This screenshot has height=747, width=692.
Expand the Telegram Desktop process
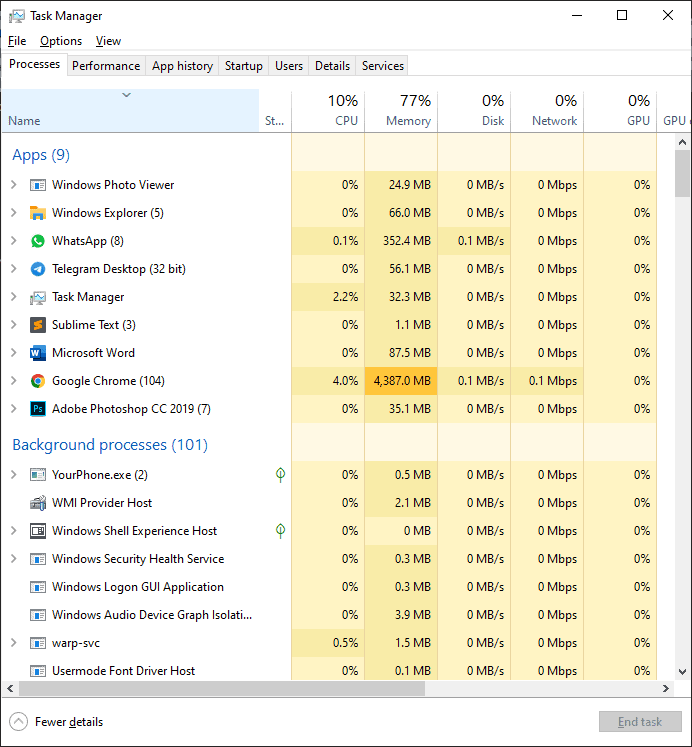(14, 269)
